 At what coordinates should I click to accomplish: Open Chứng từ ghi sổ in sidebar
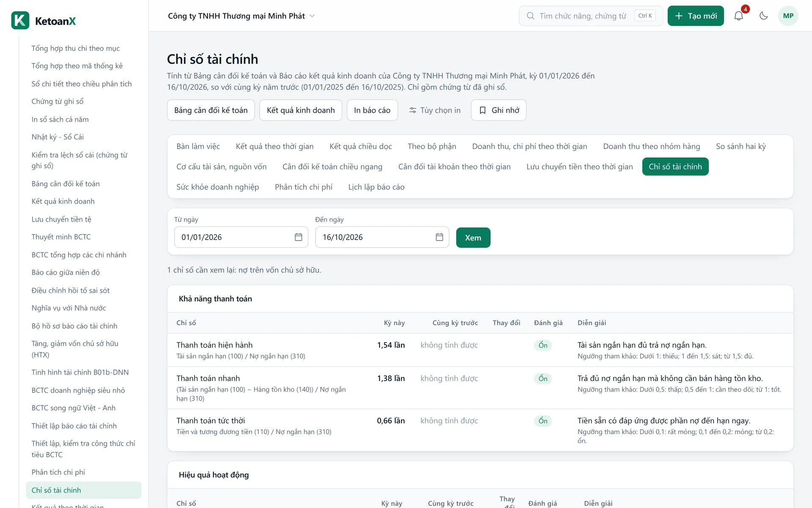[58, 102]
